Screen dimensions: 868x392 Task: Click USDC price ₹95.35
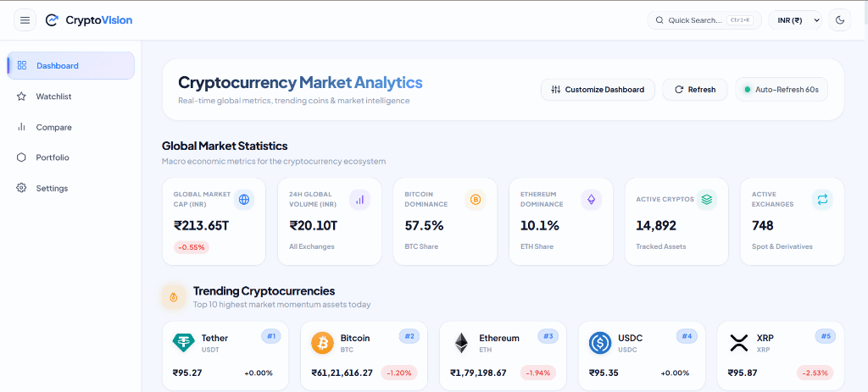[604, 373]
